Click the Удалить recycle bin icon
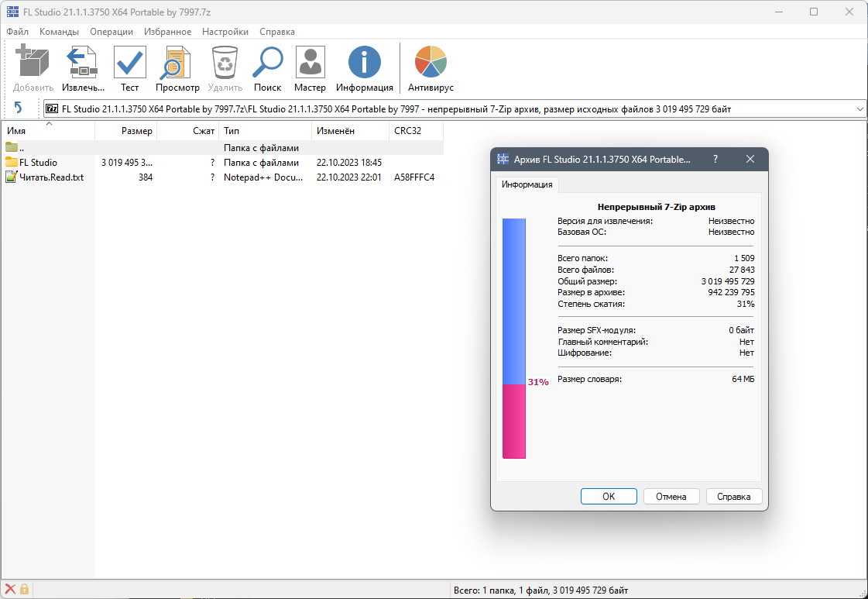Image resolution: width=868 pixels, height=599 pixels. click(225, 61)
